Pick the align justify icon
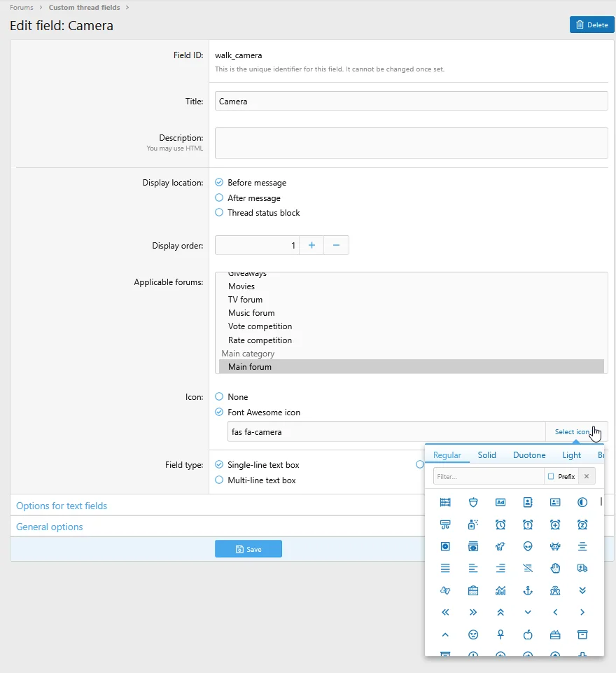Image resolution: width=616 pixels, height=673 pixels. click(x=445, y=568)
